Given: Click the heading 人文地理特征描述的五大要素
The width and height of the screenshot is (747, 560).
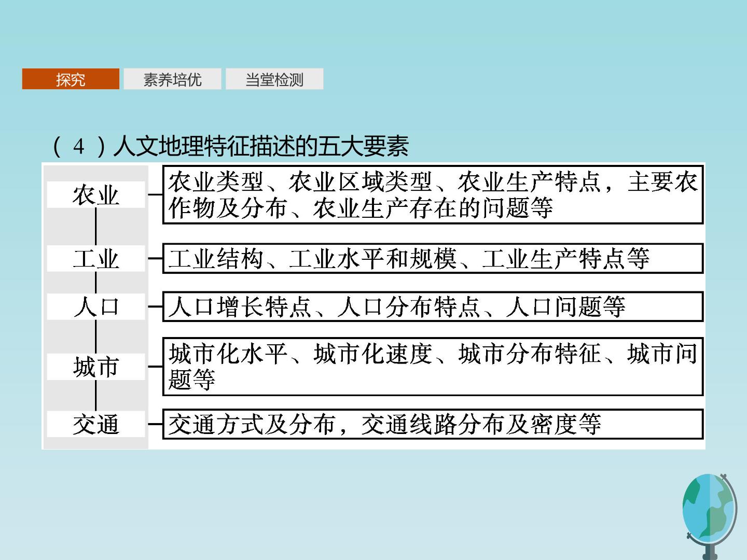Looking at the screenshot, I should pos(261,146).
